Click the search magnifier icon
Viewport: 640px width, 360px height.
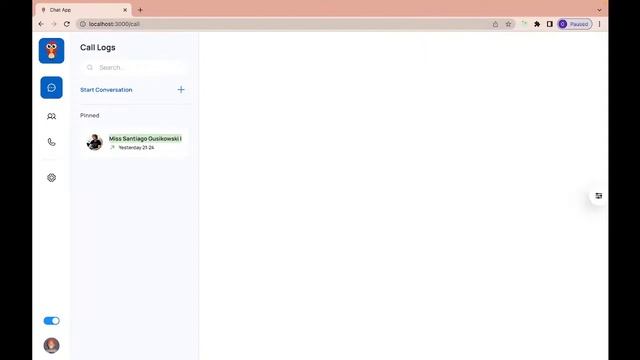(x=90, y=67)
